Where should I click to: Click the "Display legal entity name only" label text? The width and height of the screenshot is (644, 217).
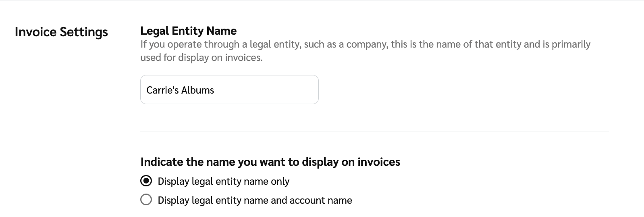223,182
